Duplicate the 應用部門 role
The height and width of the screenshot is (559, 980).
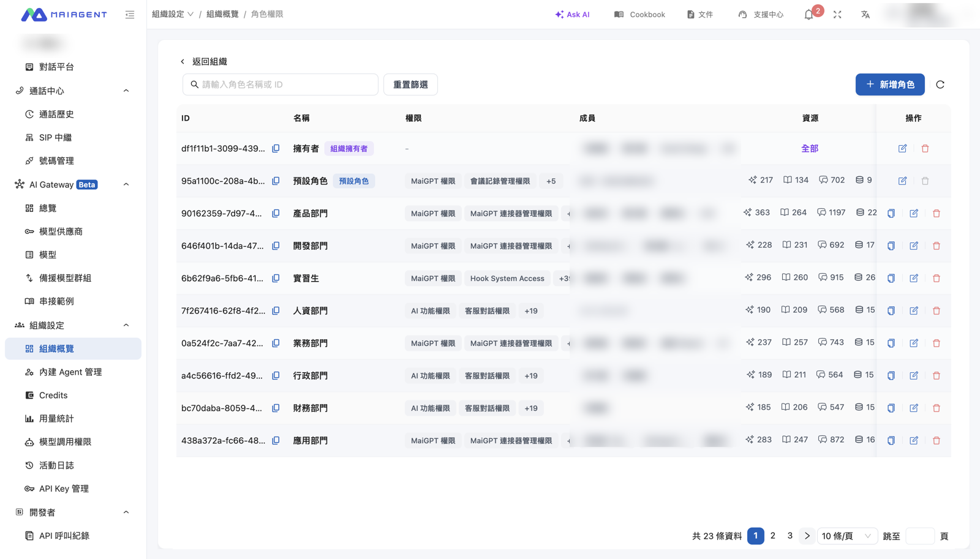(891, 440)
